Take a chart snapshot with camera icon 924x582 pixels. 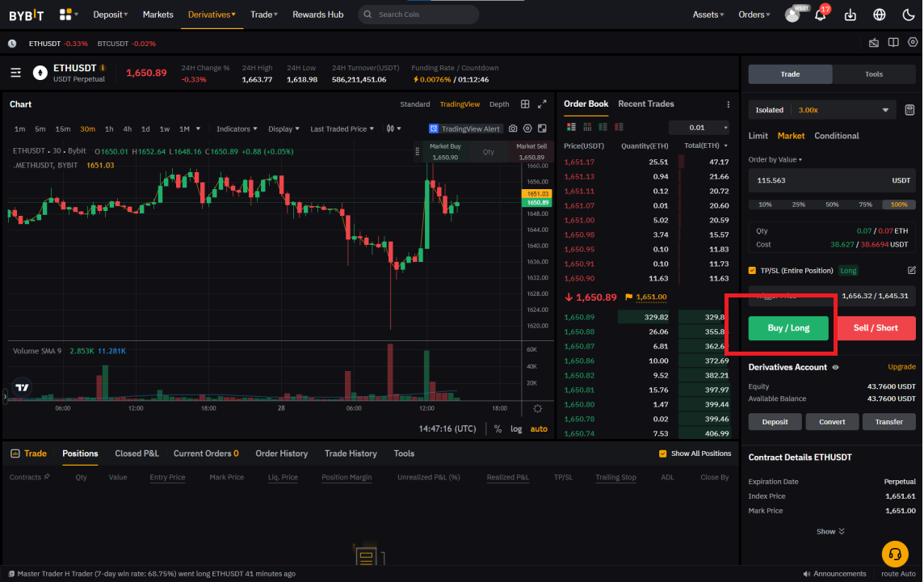pos(513,129)
